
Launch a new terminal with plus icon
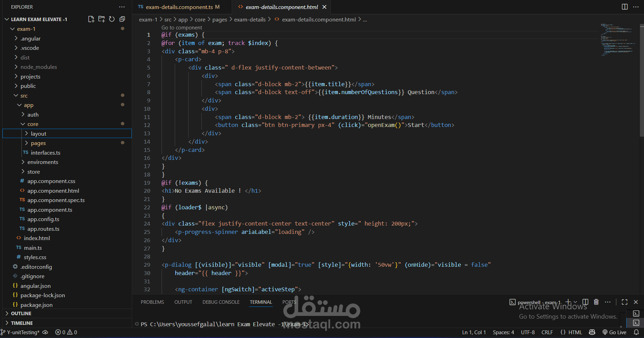568,302
